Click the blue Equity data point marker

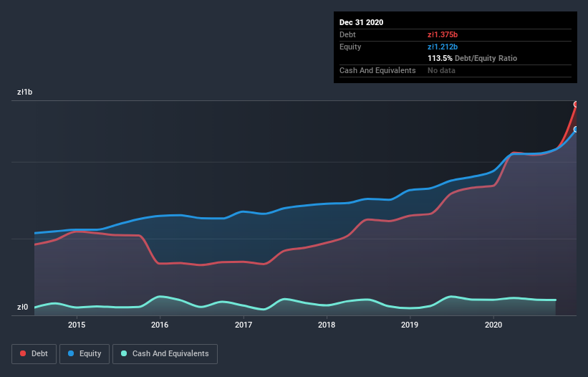(x=576, y=130)
